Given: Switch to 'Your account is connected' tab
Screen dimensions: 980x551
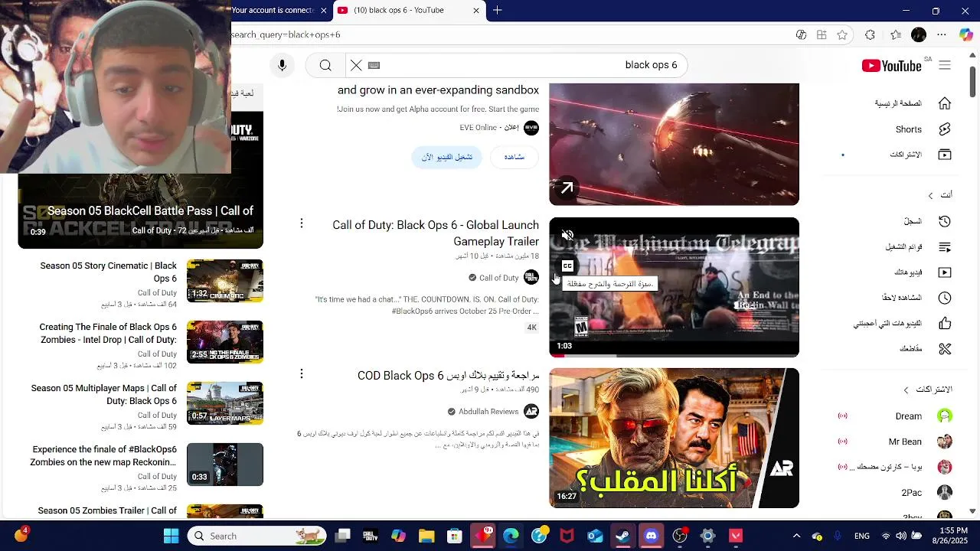Looking at the screenshot, I should pos(273,10).
